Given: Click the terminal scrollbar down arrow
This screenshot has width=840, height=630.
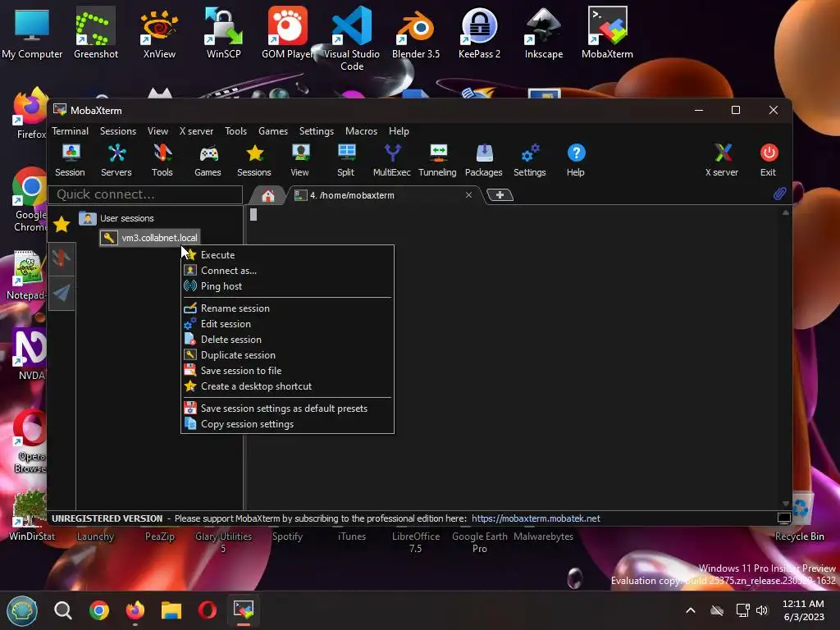Looking at the screenshot, I should coord(785,504).
